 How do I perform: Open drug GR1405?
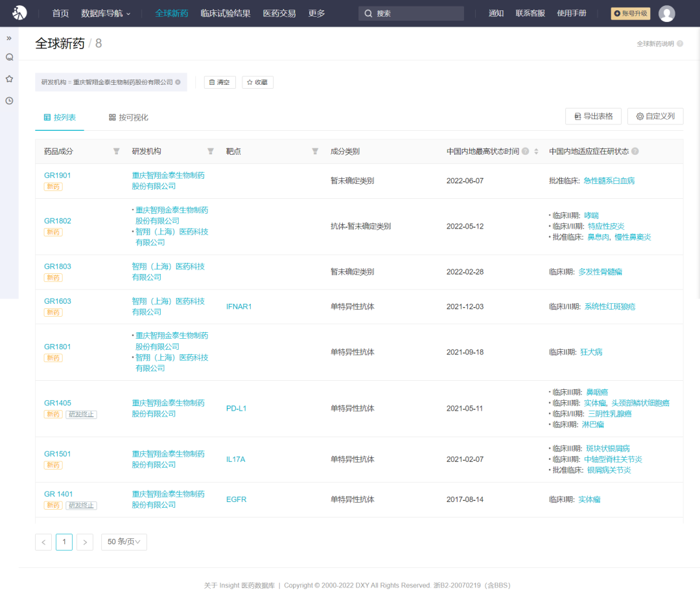(57, 403)
